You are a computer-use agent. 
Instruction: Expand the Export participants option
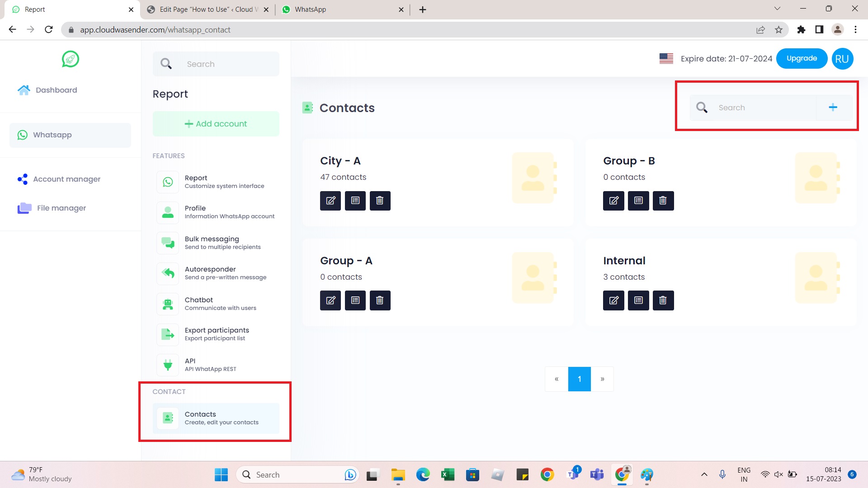click(216, 334)
